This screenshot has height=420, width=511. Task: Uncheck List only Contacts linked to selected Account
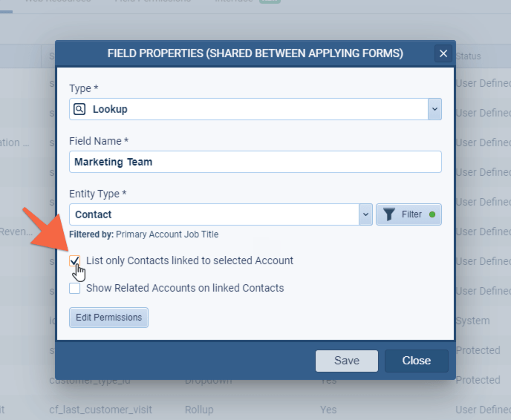tap(75, 260)
